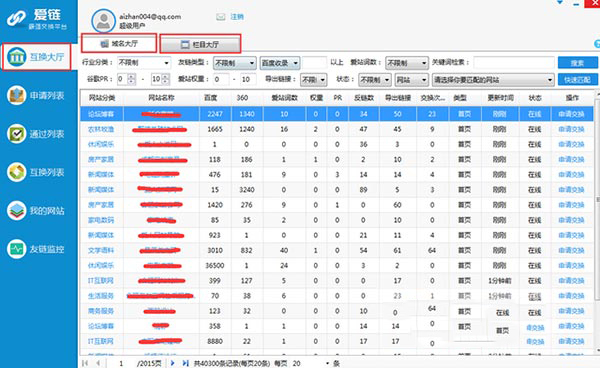This screenshot has height=368, width=600.
Task: Expand the 友链类型 dropdown
Action: point(235,63)
